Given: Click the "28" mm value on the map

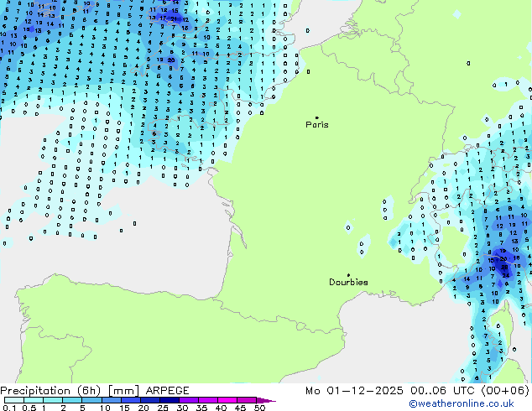Looking at the screenshot, I should pos(504,268).
